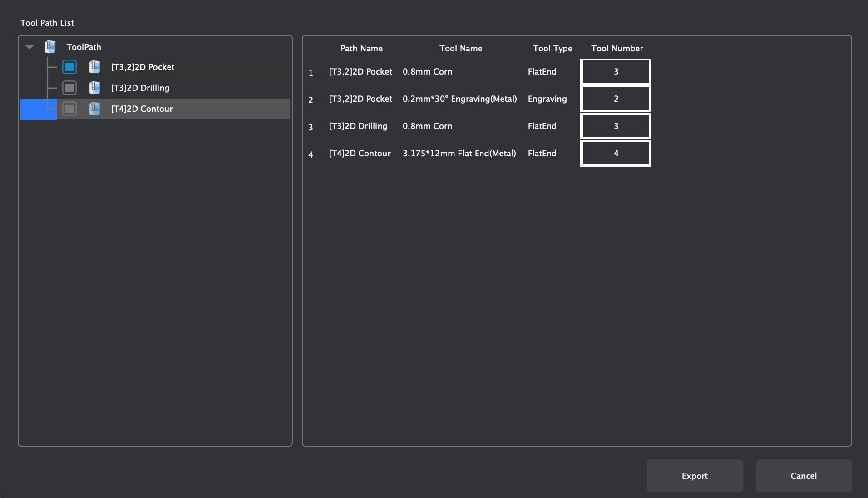
Task: Click the toolpath icon beside [T3,2]2D Pocket
Action: pos(95,66)
